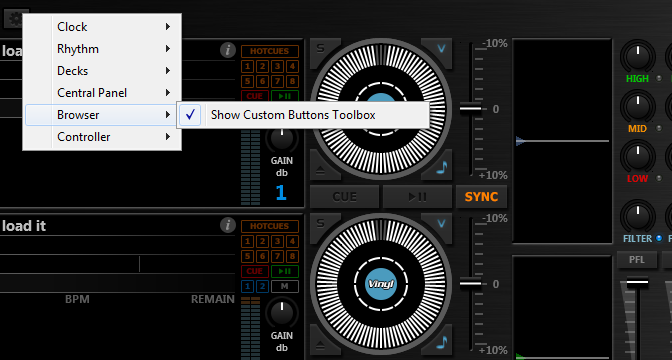Toggle the FILTER on/off indicator
Screen dimensions: 672x360
(x=659, y=238)
